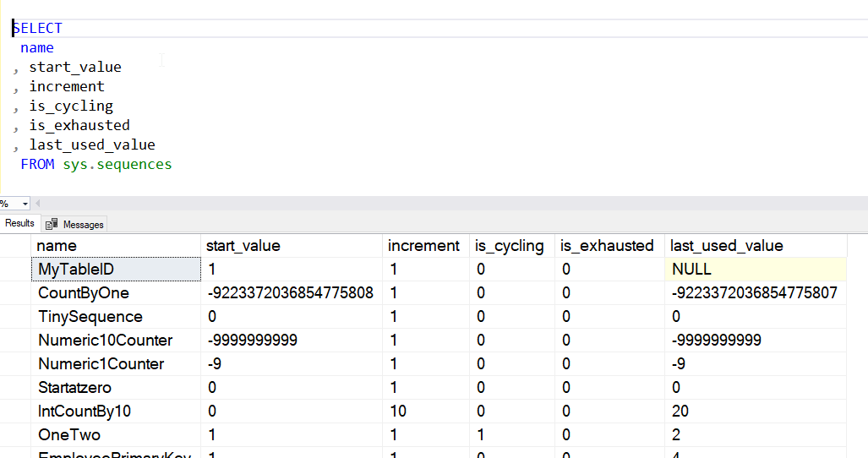Select IntCountBy10 increment value 10

pyautogui.click(x=398, y=412)
